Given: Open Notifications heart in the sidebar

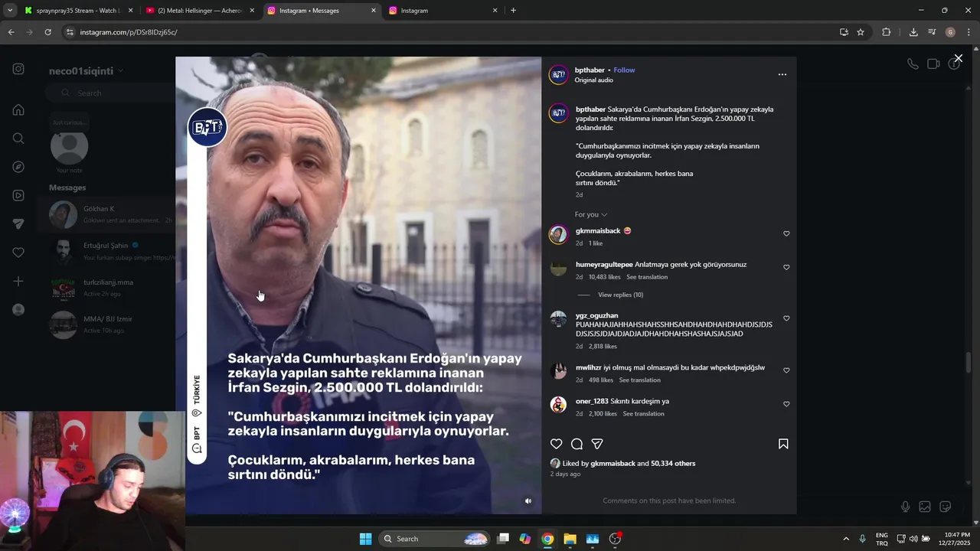Looking at the screenshot, I should coord(18,253).
